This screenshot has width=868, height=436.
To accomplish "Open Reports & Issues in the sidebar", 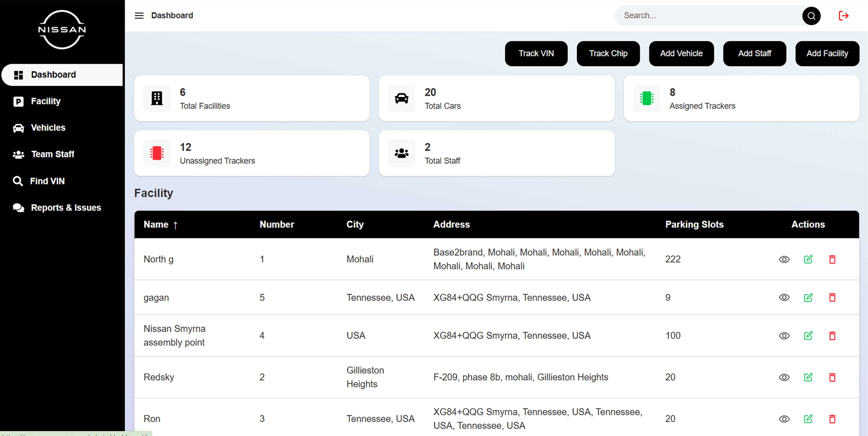I will coord(62,208).
